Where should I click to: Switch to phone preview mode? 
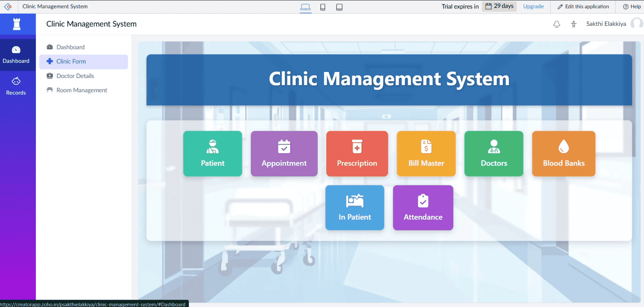323,7
